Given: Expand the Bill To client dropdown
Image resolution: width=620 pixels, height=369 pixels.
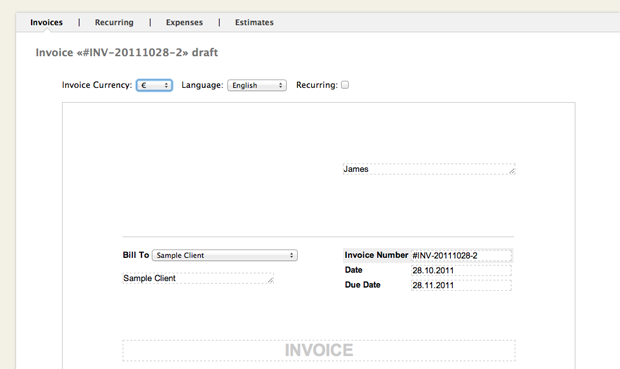Looking at the screenshot, I should coord(225,255).
